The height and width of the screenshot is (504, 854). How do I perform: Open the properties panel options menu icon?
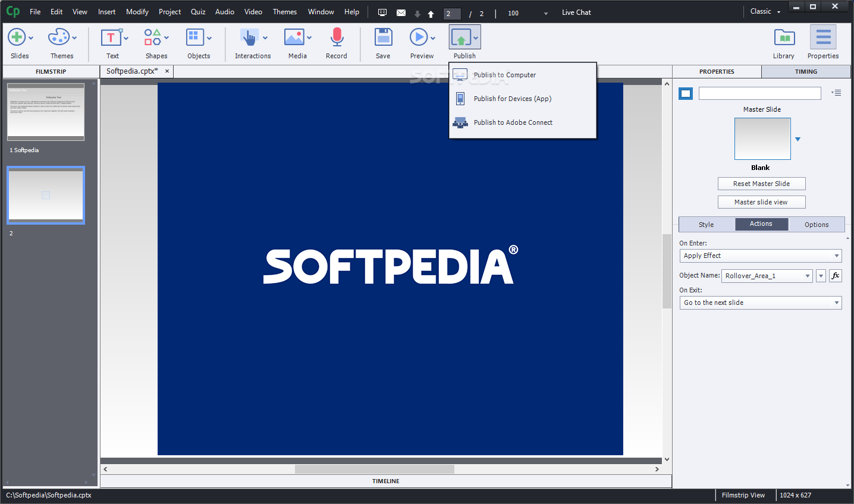point(837,93)
